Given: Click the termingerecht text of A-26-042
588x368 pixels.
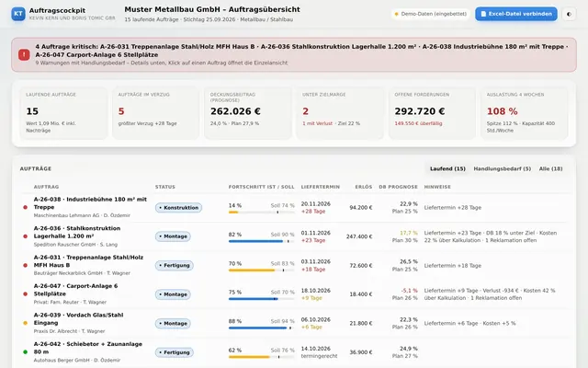Looking at the screenshot, I should (x=319, y=356).
